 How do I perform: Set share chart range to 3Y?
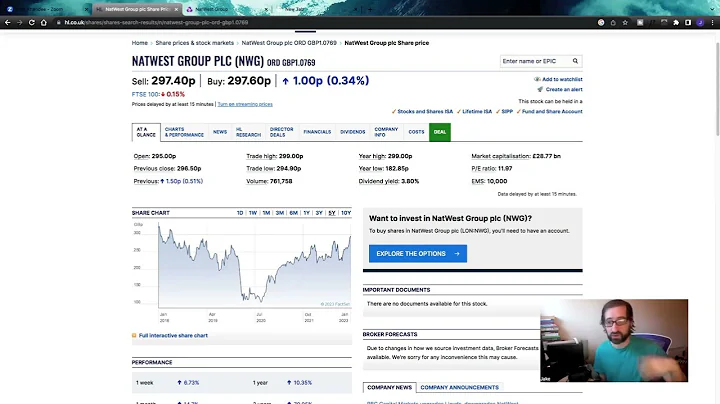pos(319,213)
